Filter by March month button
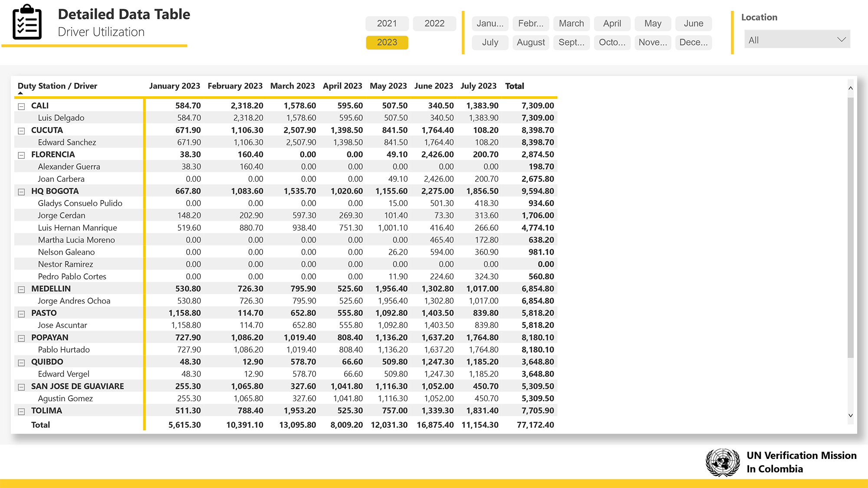The width and height of the screenshot is (868, 488). click(572, 23)
